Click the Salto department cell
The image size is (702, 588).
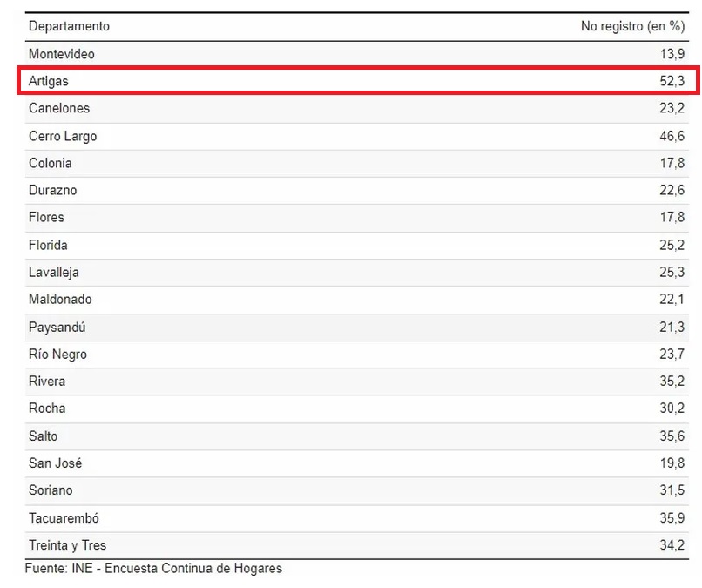point(44,436)
